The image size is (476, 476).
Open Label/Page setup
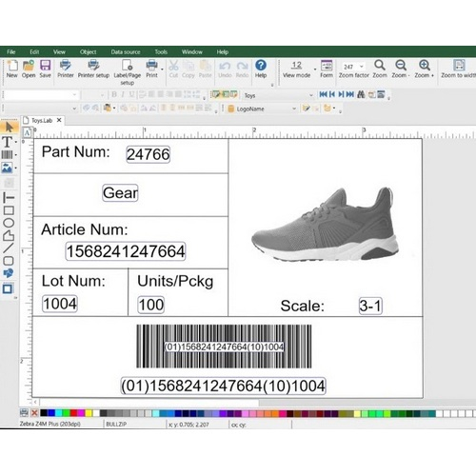point(128,72)
